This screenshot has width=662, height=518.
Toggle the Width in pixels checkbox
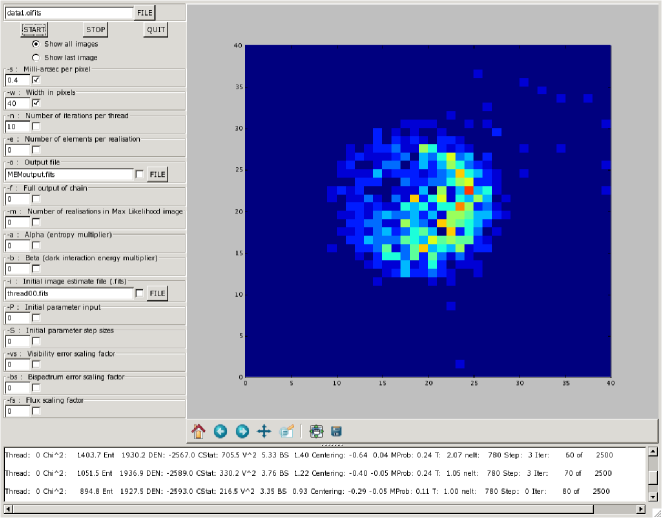(x=37, y=103)
